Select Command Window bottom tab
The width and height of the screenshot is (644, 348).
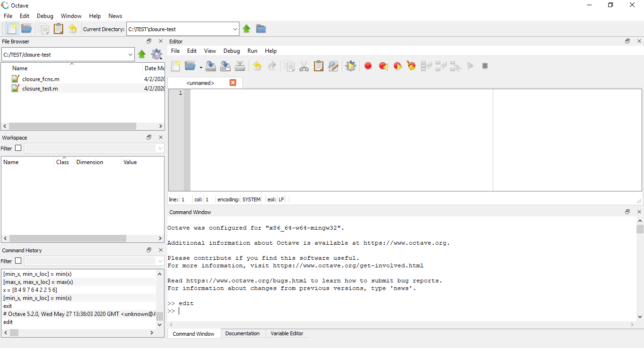[193, 333]
